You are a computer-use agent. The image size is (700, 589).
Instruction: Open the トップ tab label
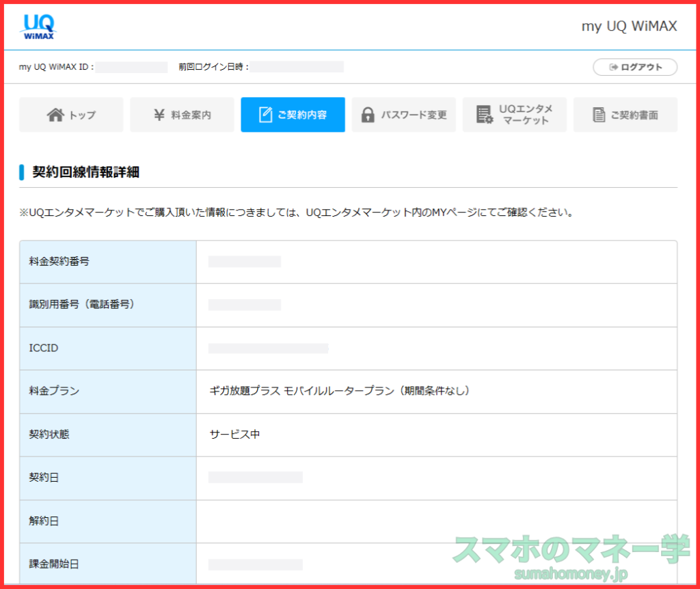[83, 115]
